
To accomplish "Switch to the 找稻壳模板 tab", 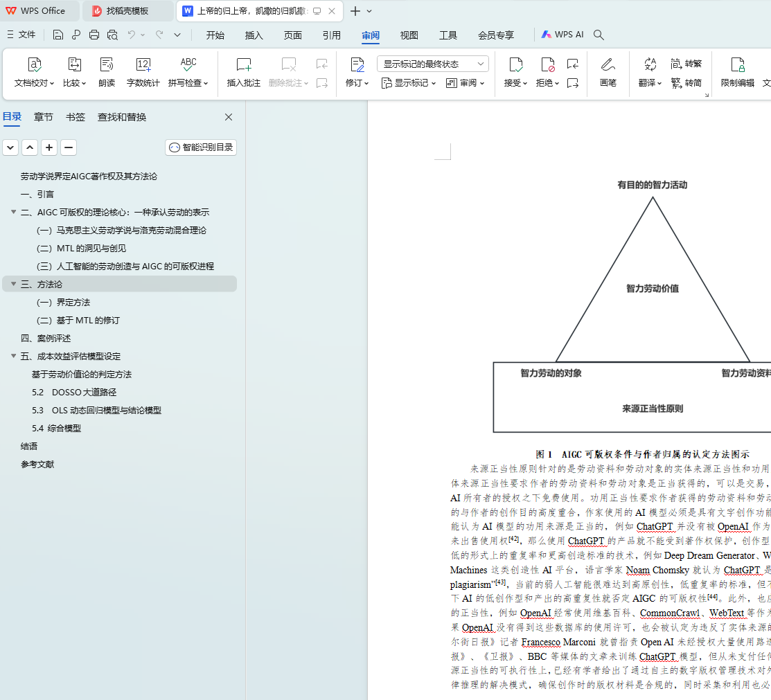I will (127, 11).
